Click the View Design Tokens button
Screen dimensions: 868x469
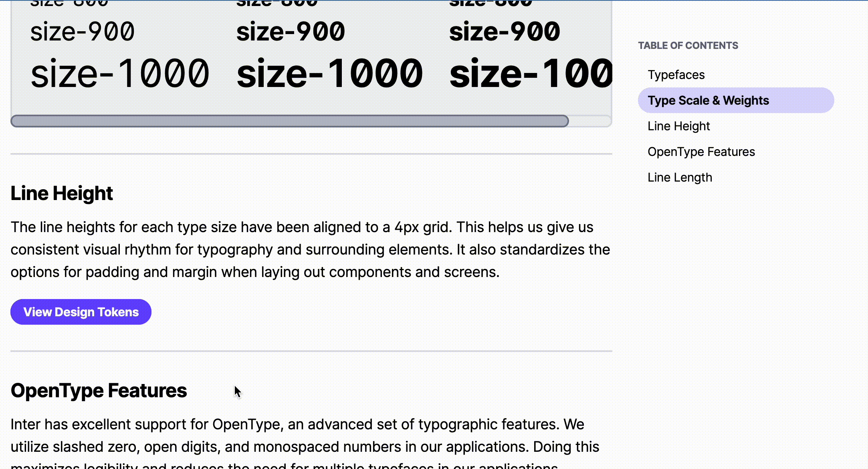tap(81, 312)
